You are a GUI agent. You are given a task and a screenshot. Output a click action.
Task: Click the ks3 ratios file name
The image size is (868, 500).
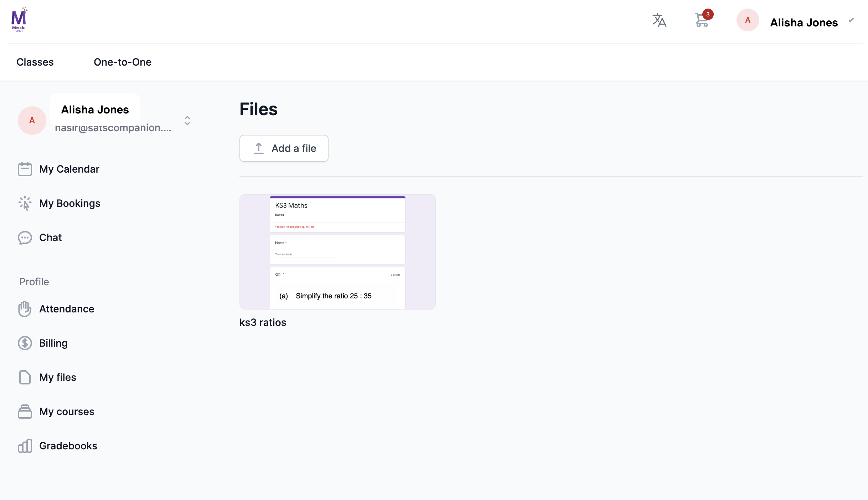[263, 322]
